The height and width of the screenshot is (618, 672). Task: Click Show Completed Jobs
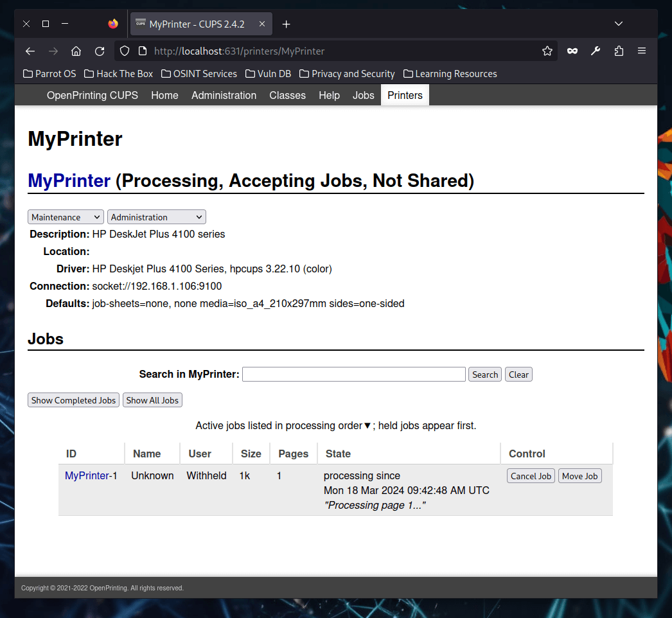coord(74,400)
